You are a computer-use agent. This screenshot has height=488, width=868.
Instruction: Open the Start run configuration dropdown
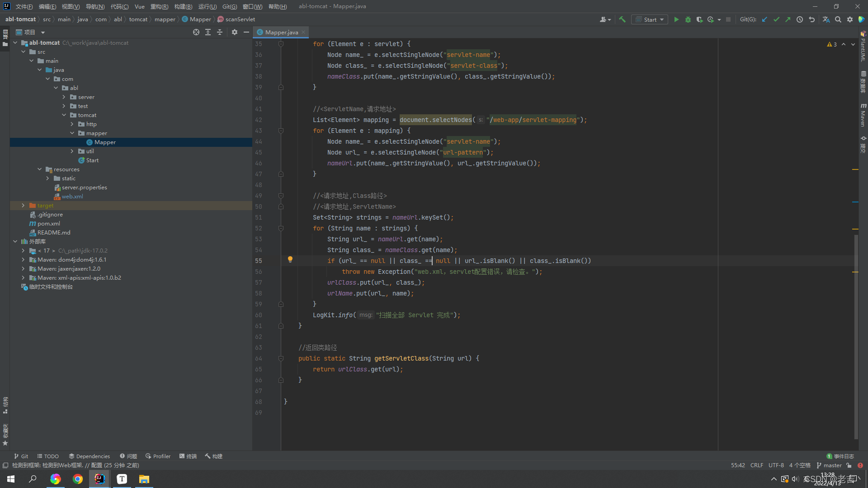pyautogui.click(x=650, y=19)
